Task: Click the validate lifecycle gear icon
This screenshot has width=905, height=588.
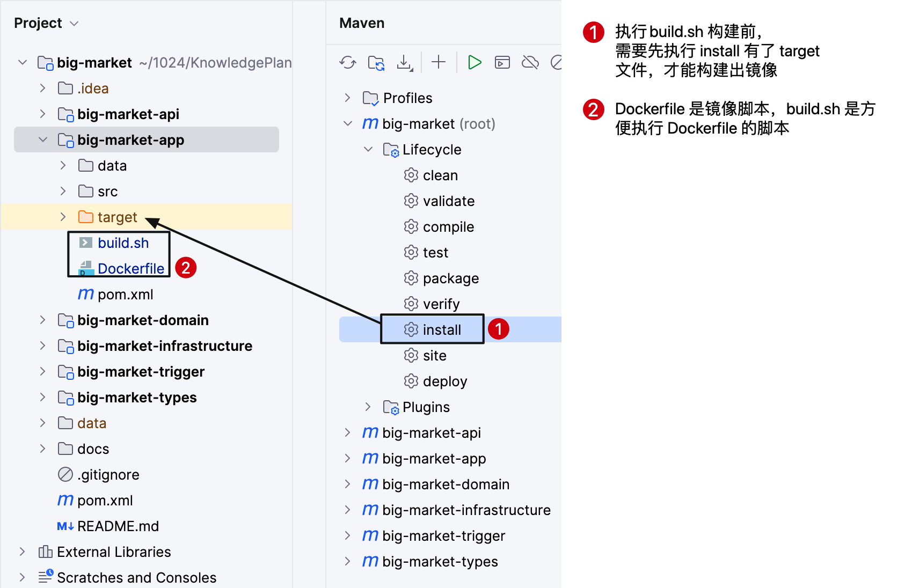Action: [x=411, y=201]
